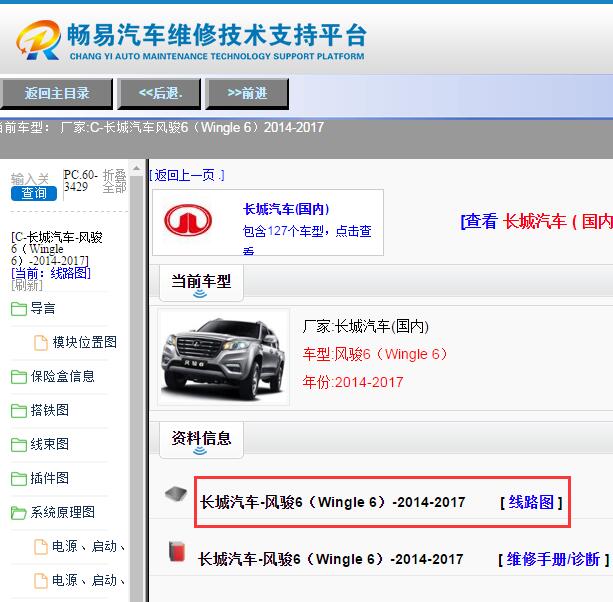Click the Wingle 6 car thumbnail
613x602 pixels.
click(x=223, y=357)
